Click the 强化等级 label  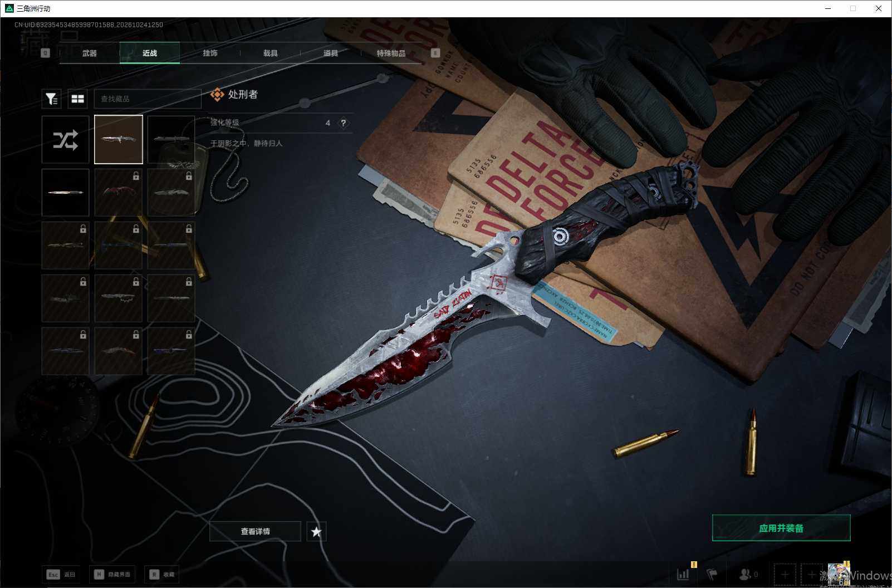click(224, 122)
